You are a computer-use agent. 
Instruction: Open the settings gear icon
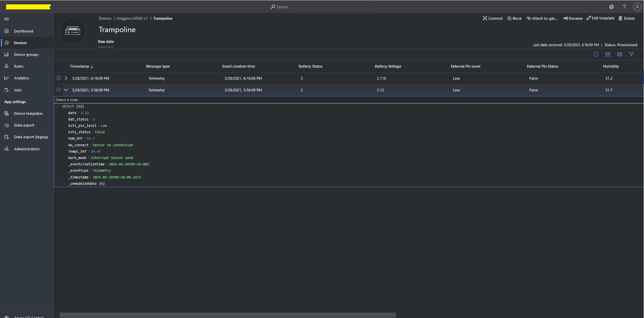[611, 7]
